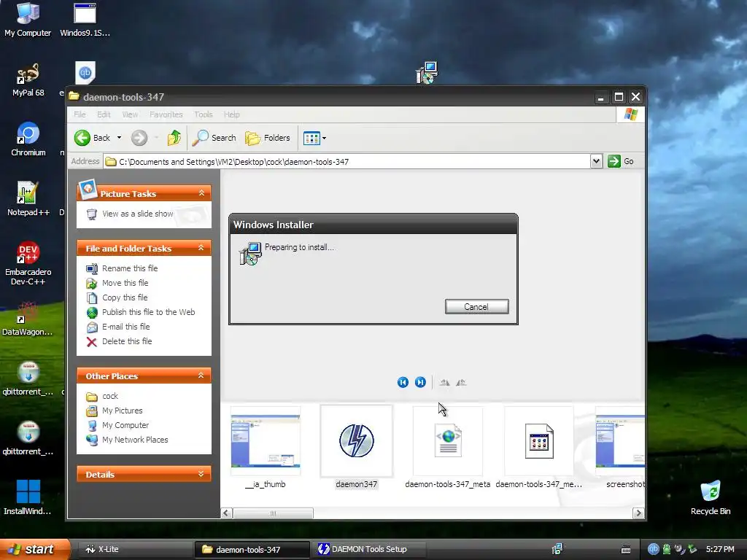Show previous image in filmstrip

tap(403, 382)
